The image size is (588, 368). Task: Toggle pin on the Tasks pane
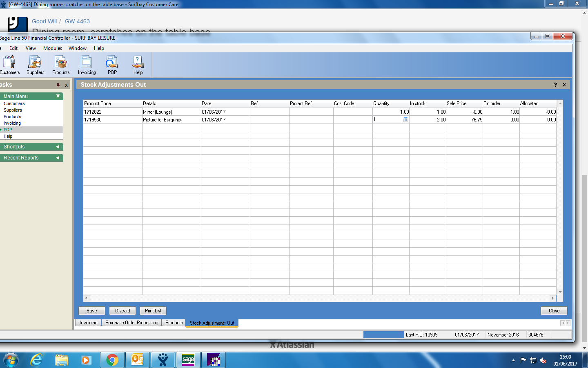pos(58,85)
